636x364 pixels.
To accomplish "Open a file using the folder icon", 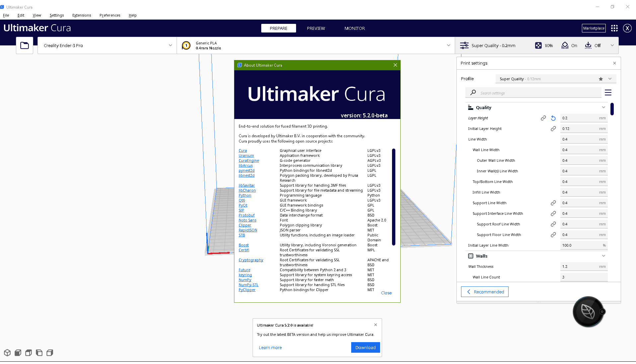I will point(24,45).
